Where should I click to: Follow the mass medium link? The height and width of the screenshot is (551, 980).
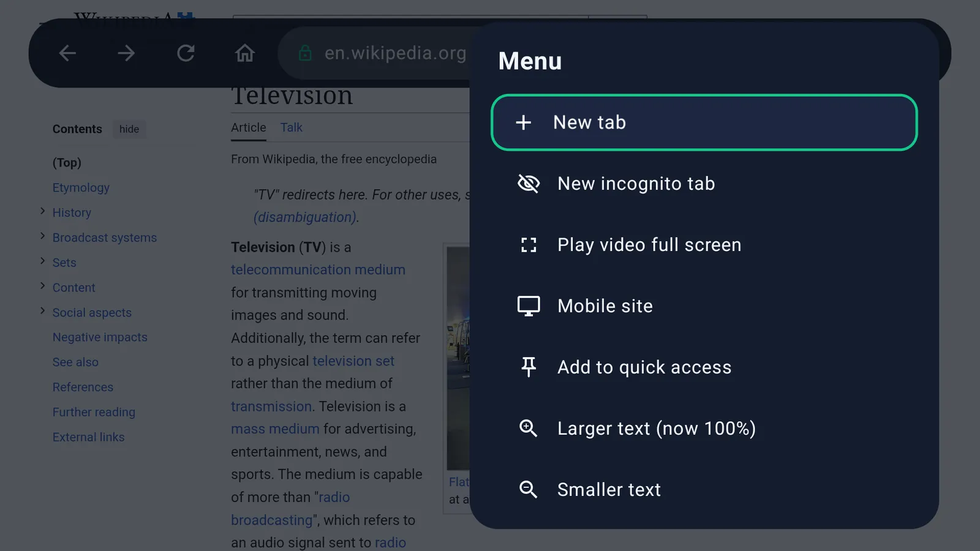pyautogui.click(x=275, y=429)
